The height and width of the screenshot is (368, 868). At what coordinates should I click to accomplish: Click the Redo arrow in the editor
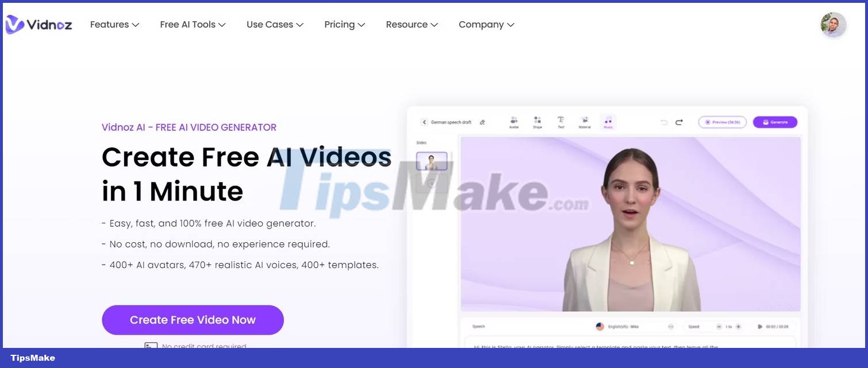click(x=679, y=122)
